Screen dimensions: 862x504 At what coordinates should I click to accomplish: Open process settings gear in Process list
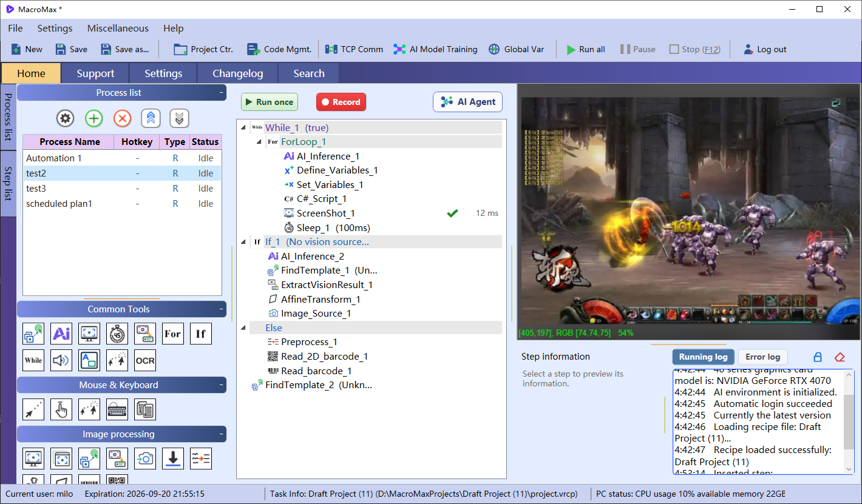[x=66, y=118]
